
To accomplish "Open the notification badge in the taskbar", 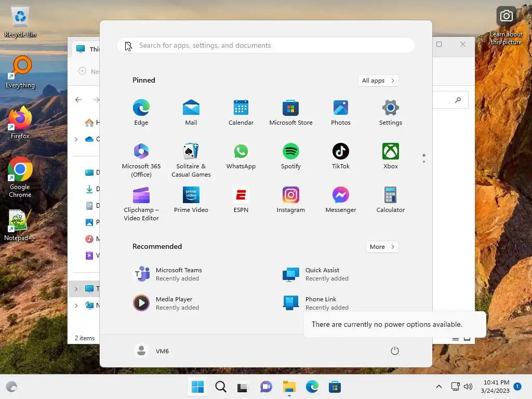I will 517,386.
